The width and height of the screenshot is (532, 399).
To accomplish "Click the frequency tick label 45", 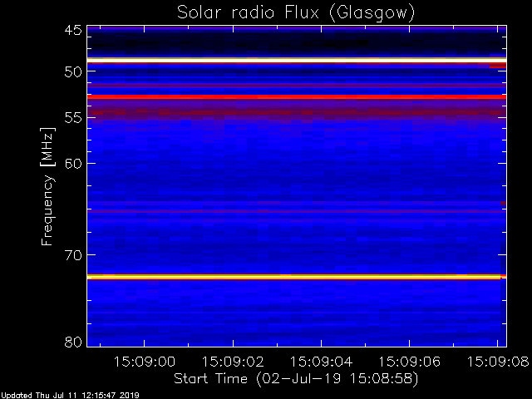I will pos(73,30).
